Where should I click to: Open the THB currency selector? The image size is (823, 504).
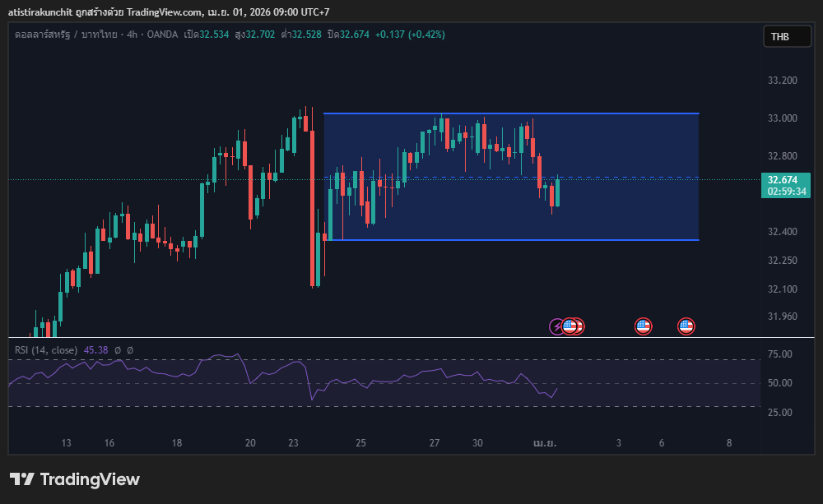point(779,36)
